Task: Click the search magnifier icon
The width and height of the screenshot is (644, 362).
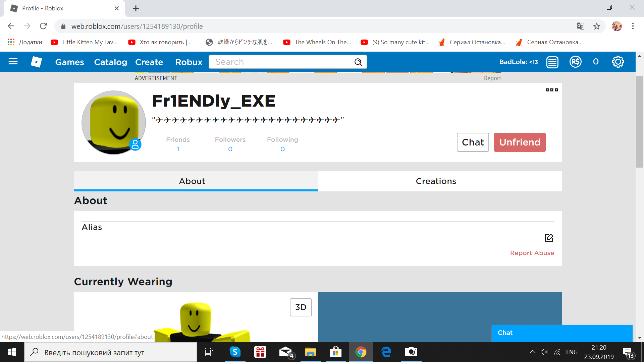Action: click(x=359, y=62)
